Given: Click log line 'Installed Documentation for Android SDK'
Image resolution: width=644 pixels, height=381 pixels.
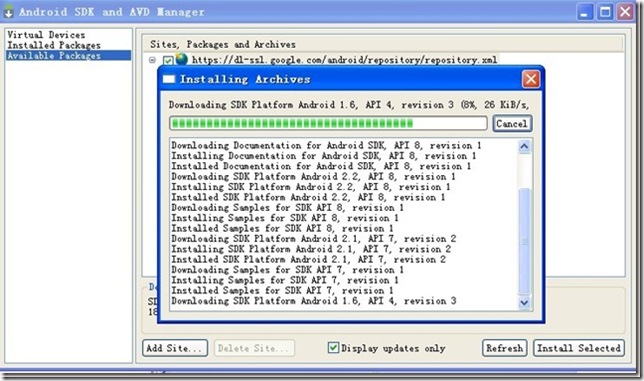Looking at the screenshot, I should 321,166.
